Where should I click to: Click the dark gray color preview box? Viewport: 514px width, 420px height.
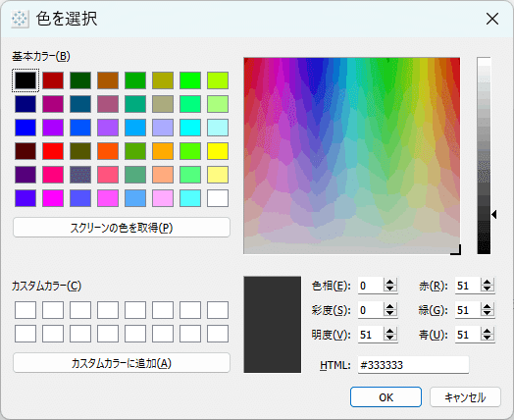point(272,325)
